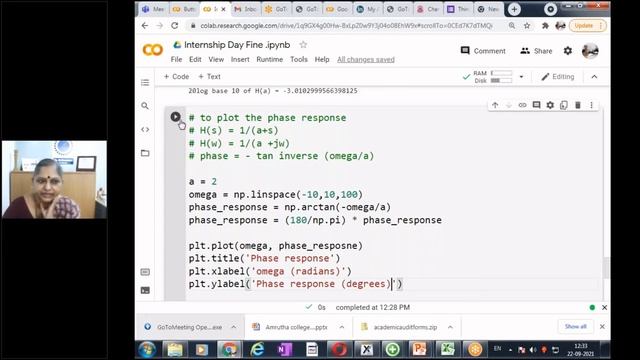Click Chrome Update button
Viewport: 640px width, 360px height.
tap(588, 26)
